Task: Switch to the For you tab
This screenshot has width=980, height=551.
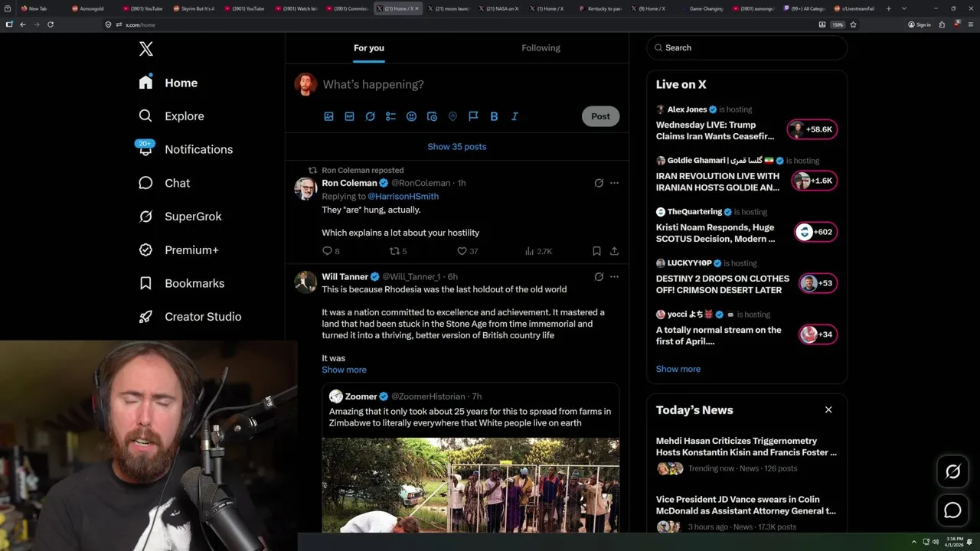Action: 369,47
